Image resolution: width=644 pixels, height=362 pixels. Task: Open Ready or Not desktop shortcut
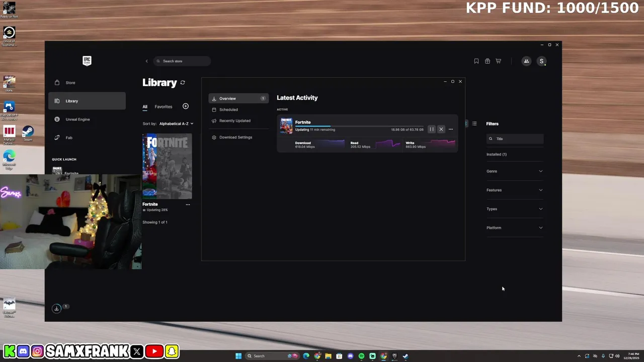tap(9, 10)
